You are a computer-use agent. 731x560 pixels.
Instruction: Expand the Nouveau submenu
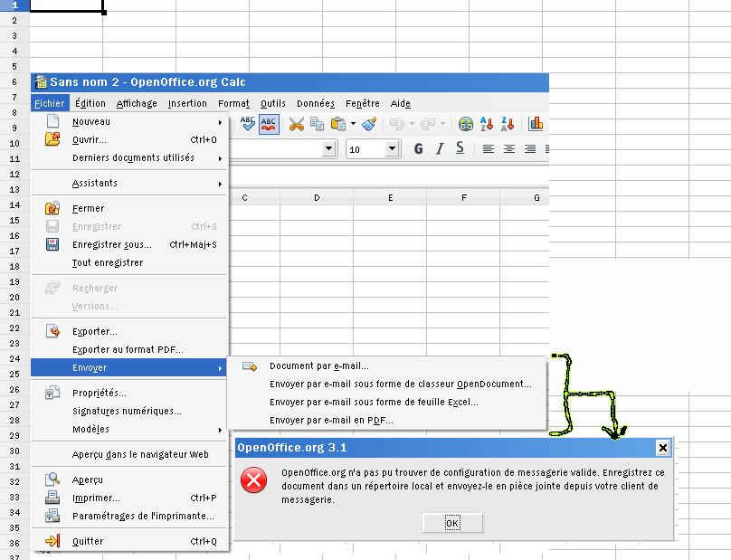pos(129,122)
